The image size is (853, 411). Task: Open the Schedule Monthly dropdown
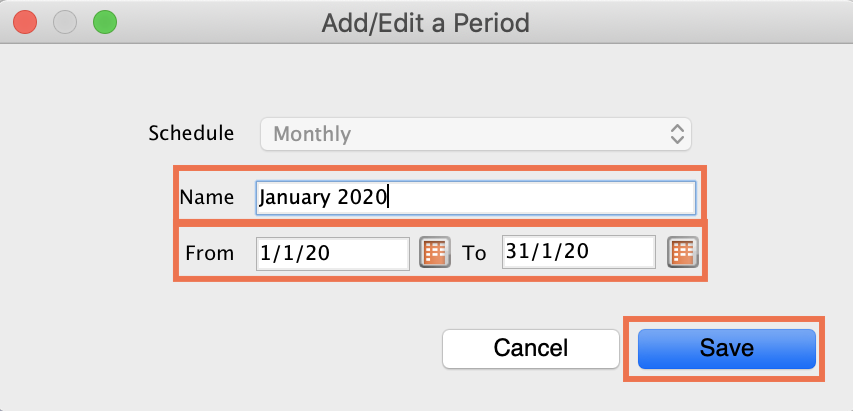(475, 133)
